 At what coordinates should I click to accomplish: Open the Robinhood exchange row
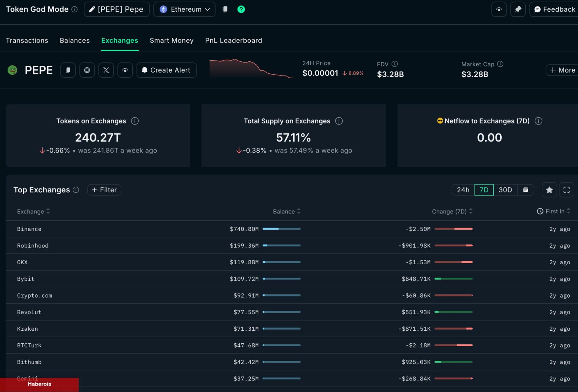pyautogui.click(x=292, y=246)
